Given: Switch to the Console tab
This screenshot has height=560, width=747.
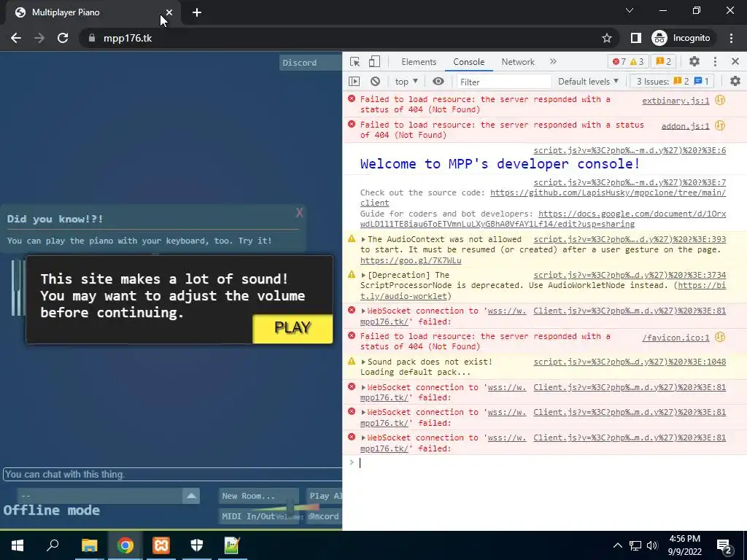Looking at the screenshot, I should tap(469, 62).
